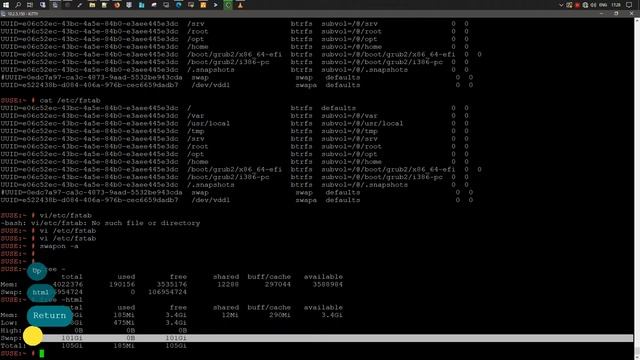Click memory used value "190156"
Viewport: 640px width, 360px height.
coord(122,284)
